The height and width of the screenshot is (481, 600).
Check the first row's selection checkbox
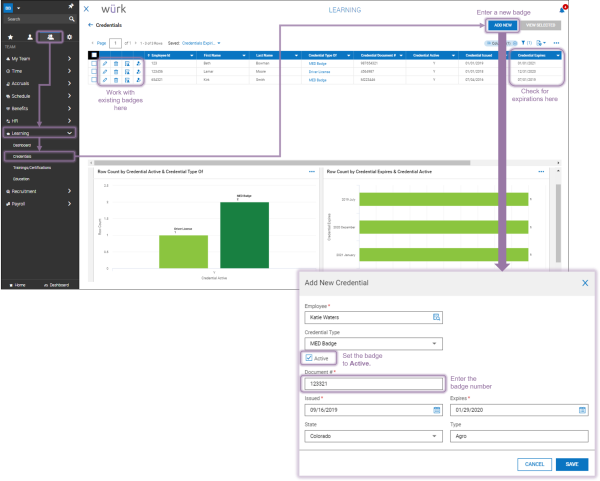(94, 64)
